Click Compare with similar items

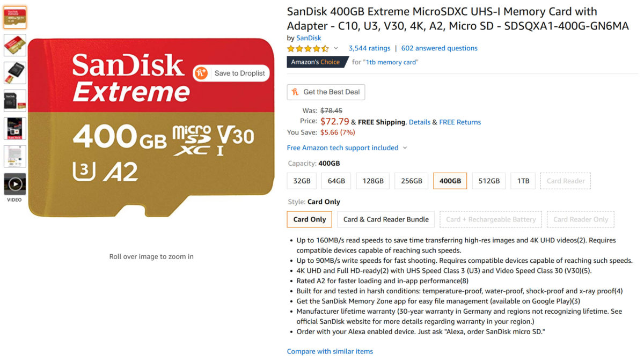330,351
